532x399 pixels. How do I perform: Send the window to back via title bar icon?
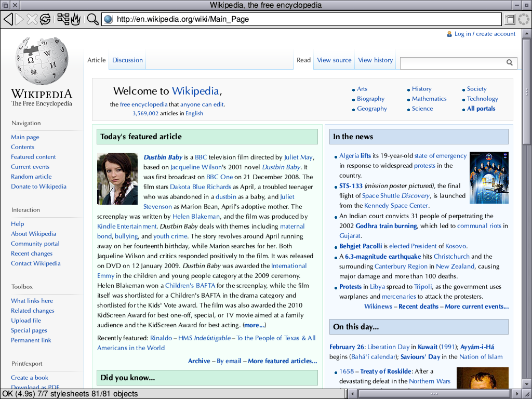click(5, 5)
